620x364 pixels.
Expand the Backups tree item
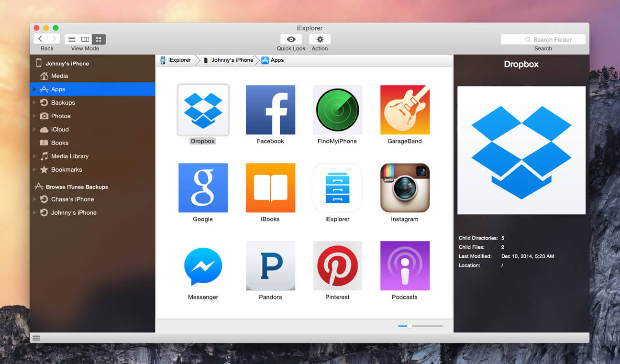point(34,103)
